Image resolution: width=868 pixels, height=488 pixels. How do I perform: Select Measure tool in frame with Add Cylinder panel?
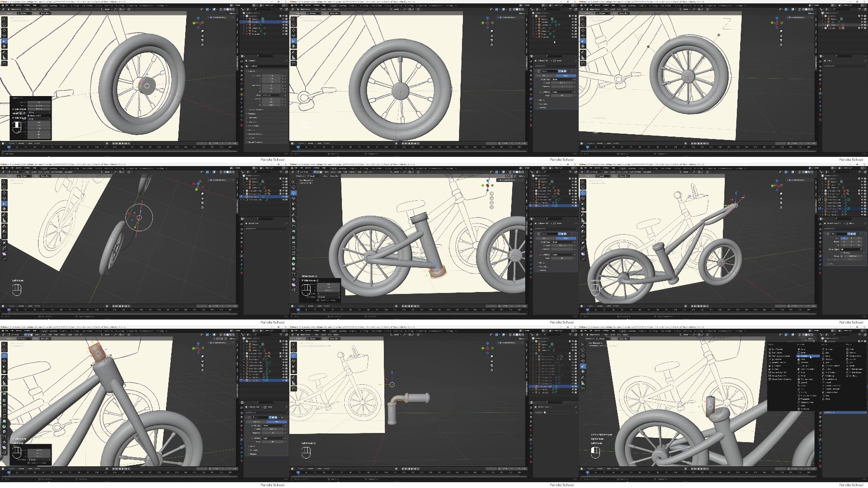pos(4,57)
